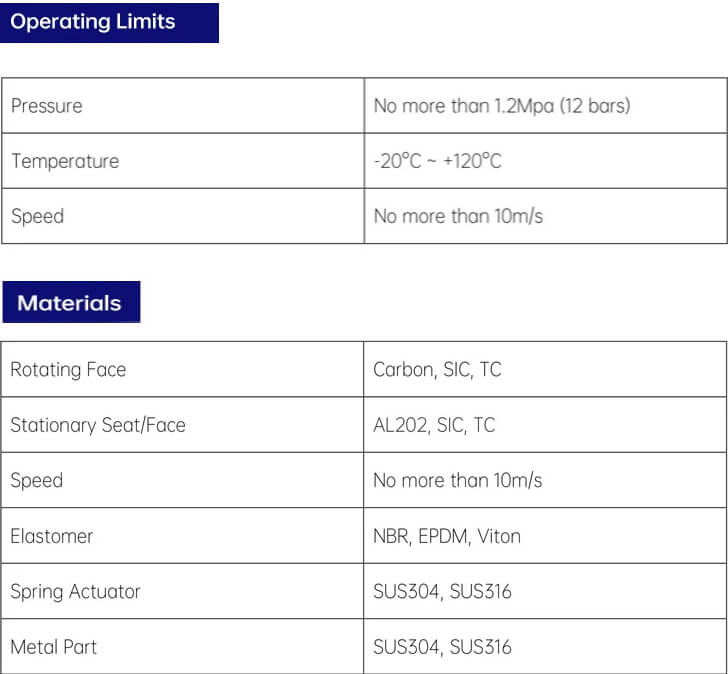Click the 10m/s value in Operating Limits table
728x674 pixels.
pyautogui.click(x=458, y=216)
